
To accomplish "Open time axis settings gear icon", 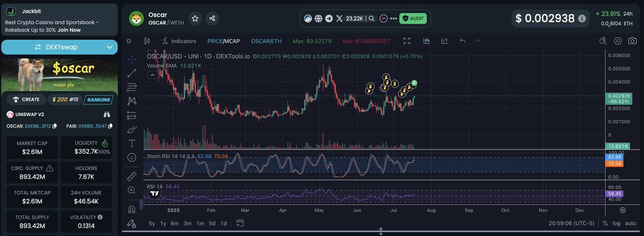I will coord(623,210).
